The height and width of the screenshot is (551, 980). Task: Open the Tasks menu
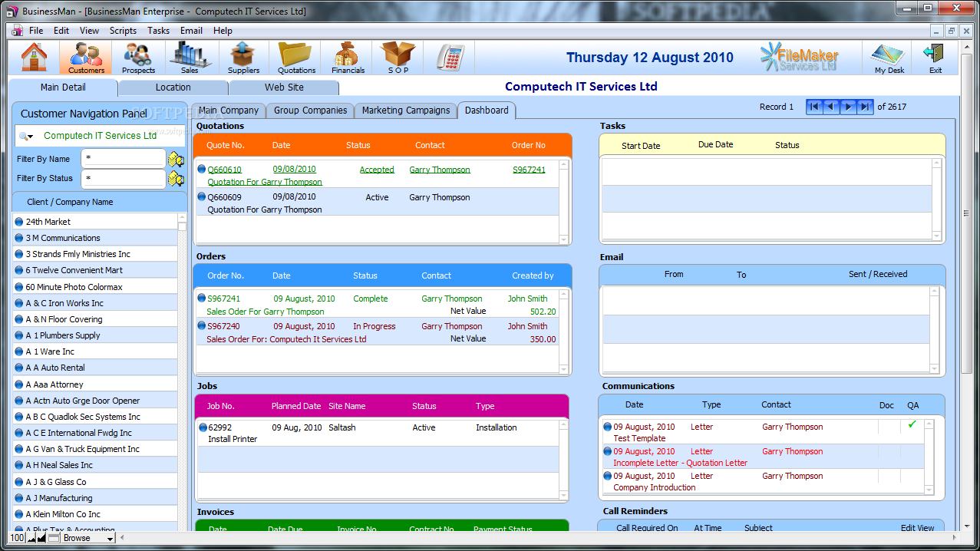pos(159,31)
